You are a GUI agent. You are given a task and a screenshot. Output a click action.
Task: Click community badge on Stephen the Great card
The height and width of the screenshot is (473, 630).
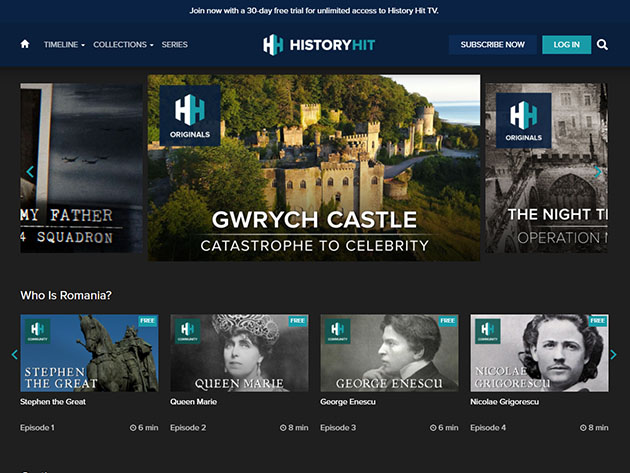tap(37, 331)
